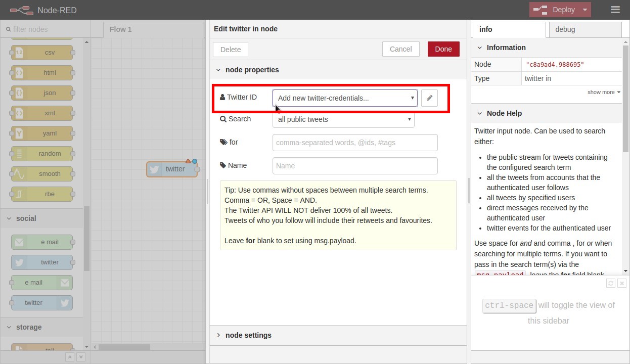Collapse the Node Help section
The image size is (630, 364).
(547, 113)
